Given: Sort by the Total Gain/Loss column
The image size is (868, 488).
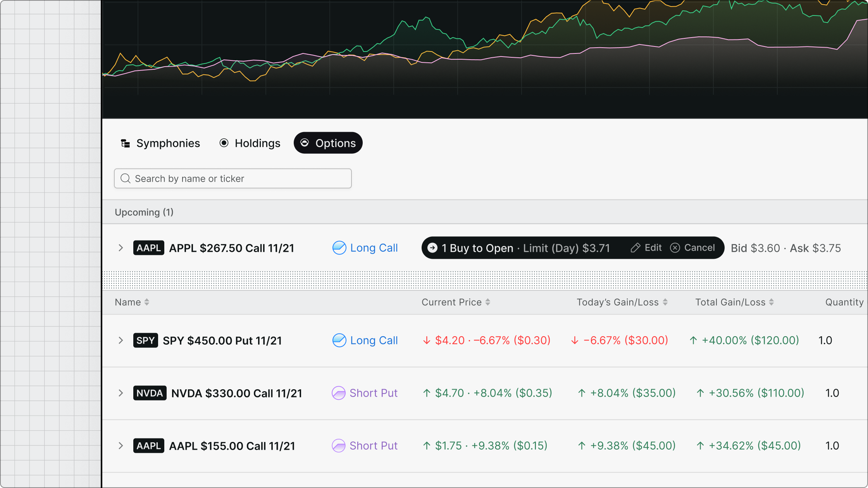Looking at the screenshot, I should [x=734, y=302].
